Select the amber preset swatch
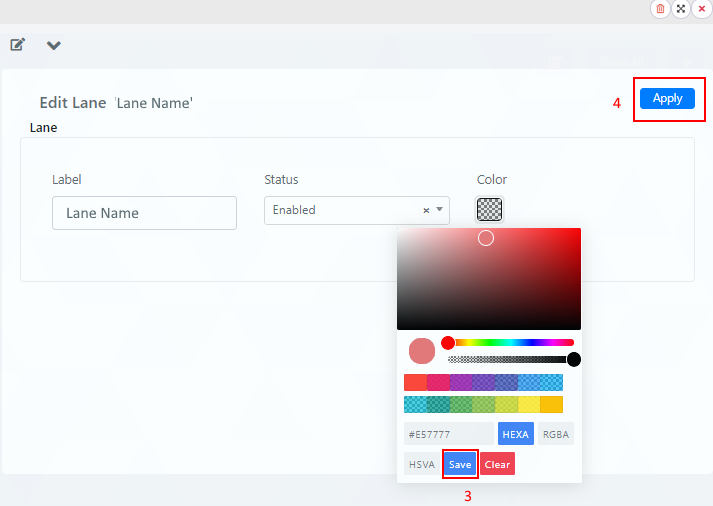 click(x=552, y=404)
